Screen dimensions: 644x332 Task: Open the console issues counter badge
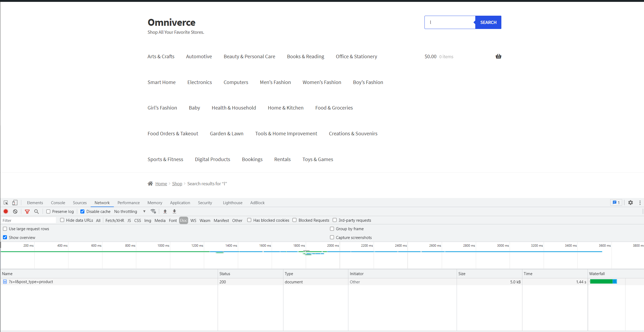(616, 203)
